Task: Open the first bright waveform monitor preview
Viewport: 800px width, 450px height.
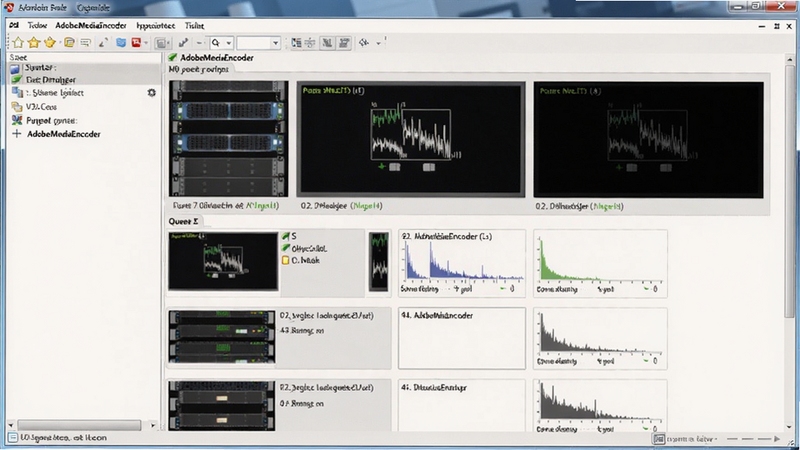Action: point(411,139)
